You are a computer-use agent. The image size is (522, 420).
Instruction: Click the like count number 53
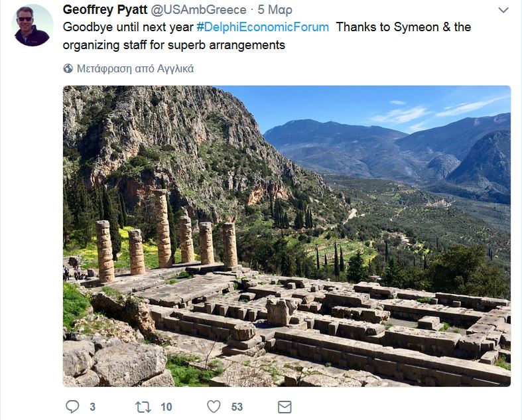click(x=237, y=407)
